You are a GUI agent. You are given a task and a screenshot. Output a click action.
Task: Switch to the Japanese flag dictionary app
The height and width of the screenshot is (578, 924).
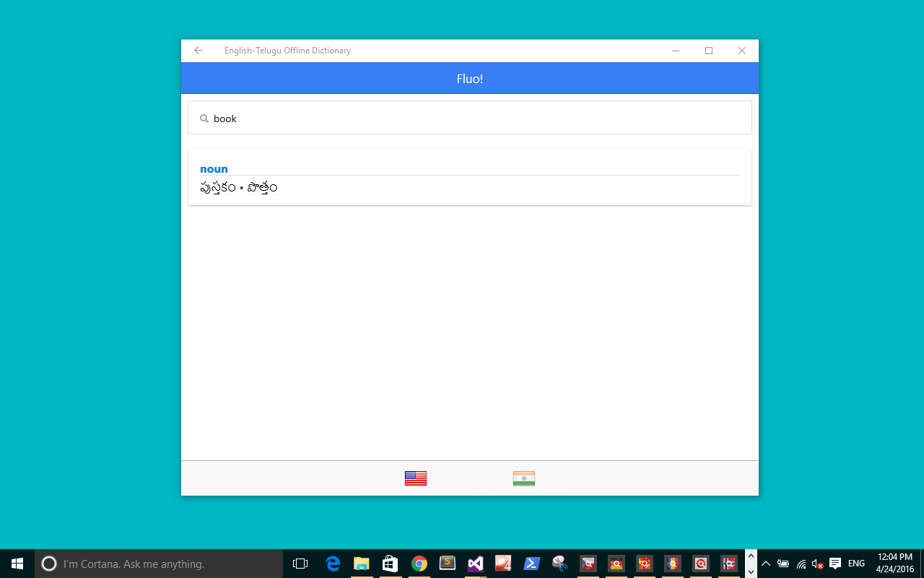click(701, 564)
